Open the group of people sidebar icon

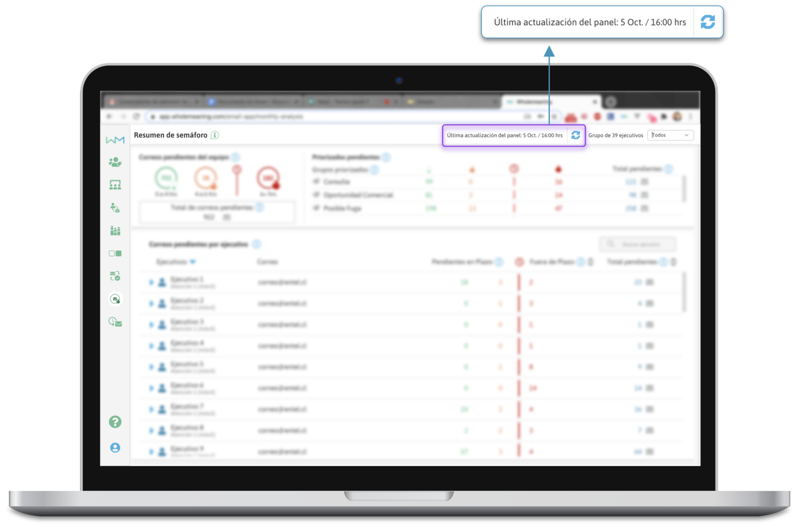[115, 230]
